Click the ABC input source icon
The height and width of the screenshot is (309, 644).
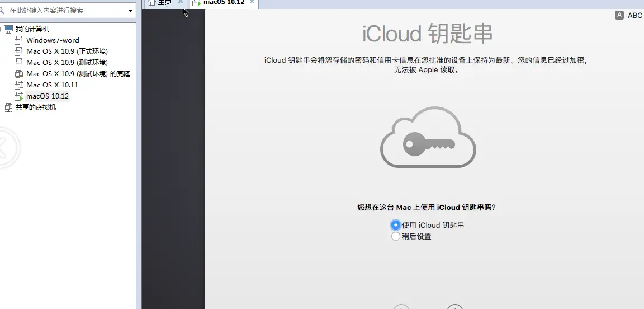tap(619, 15)
